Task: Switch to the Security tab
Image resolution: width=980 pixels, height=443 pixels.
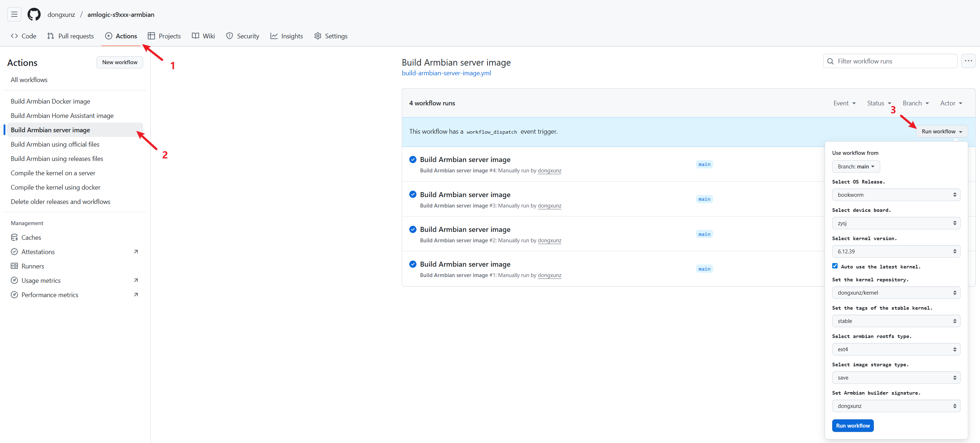Action: tap(243, 36)
